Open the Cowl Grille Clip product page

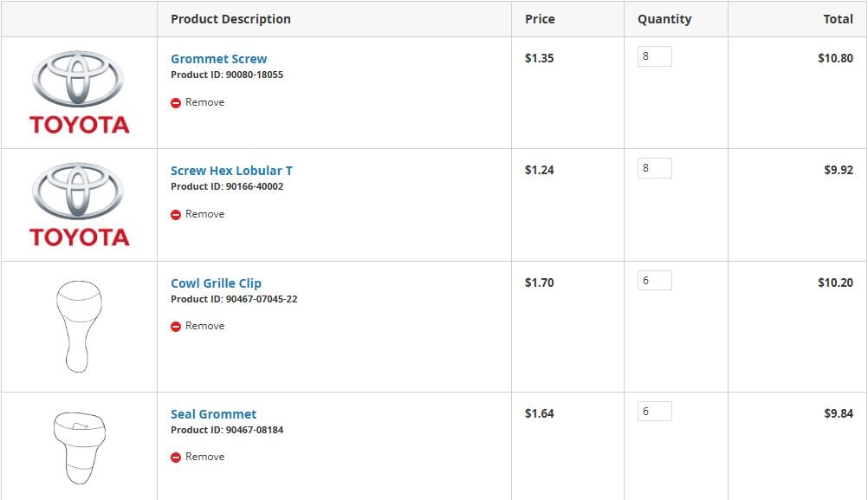click(216, 283)
